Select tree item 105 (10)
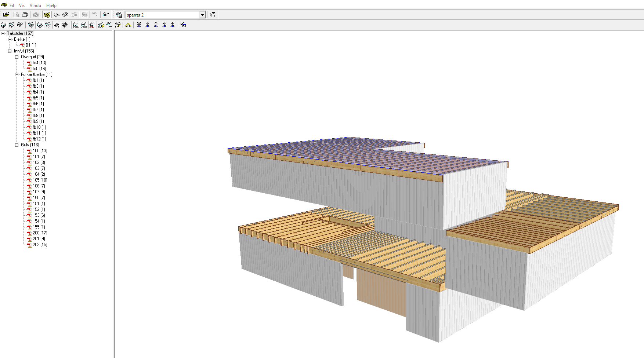This screenshot has width=644, height=358. (40, 180)
